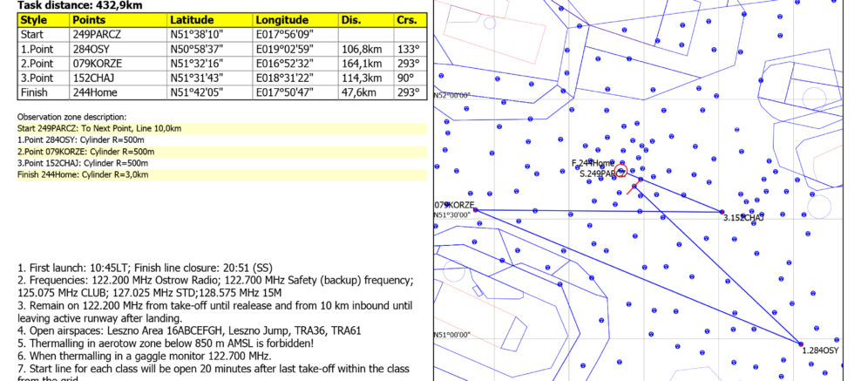This screenshot has height=381, width=868.
Task: Click the 3.152CHAJ turnpoint marker on map
Action: [x=722, y=211]
